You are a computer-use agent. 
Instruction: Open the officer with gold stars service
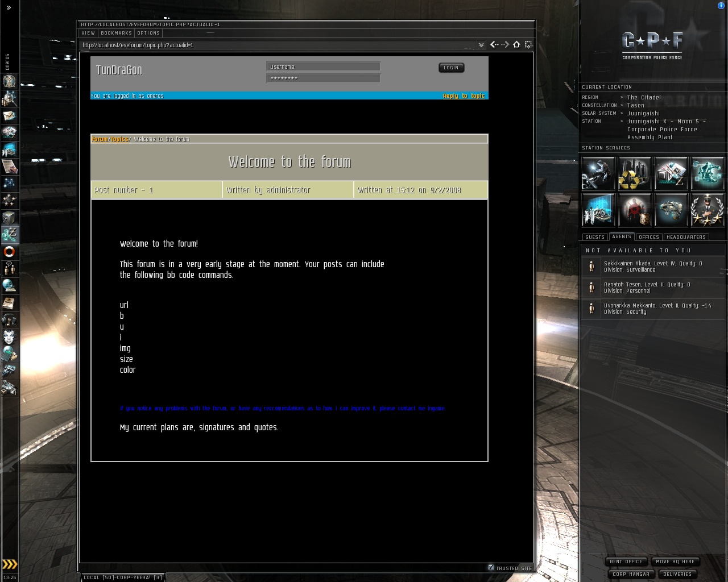(708, 210)
